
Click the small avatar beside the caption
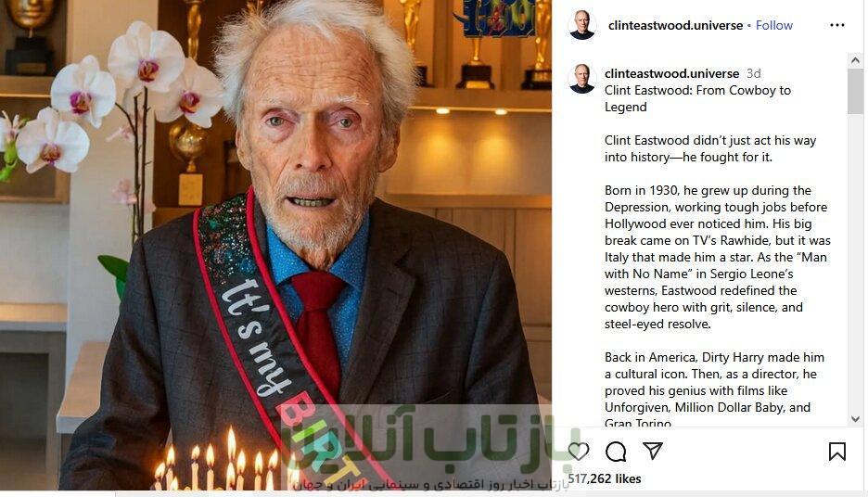point(581,79)
